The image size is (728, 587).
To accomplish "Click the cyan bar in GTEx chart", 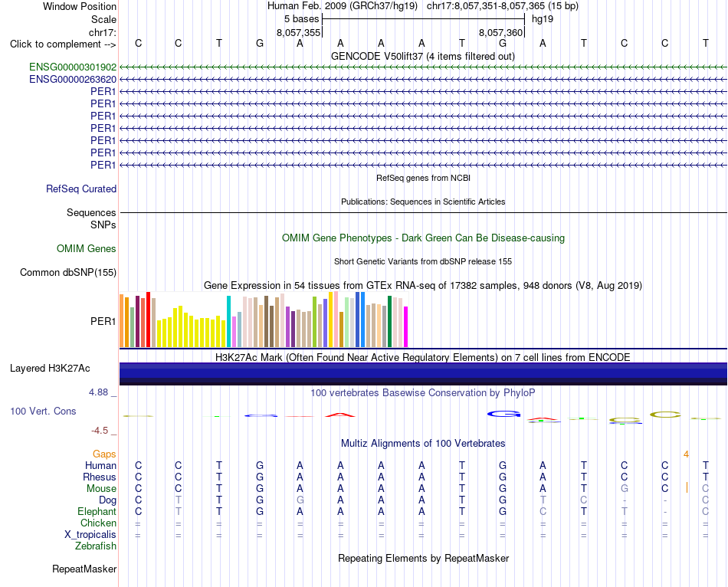I will [229, 321].
